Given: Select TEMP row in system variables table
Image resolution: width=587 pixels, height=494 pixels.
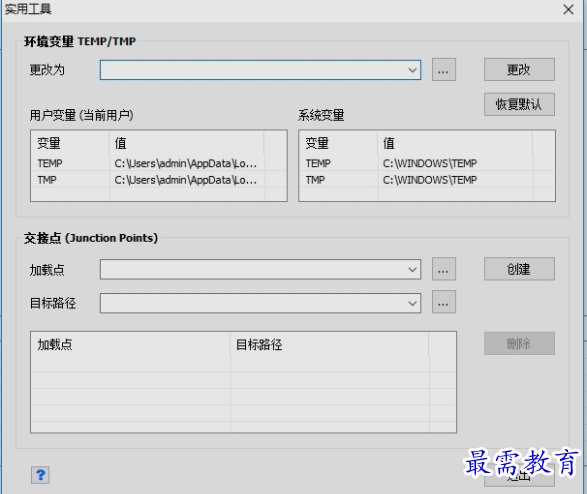Looking at the screenshot, I should [427, 163].
